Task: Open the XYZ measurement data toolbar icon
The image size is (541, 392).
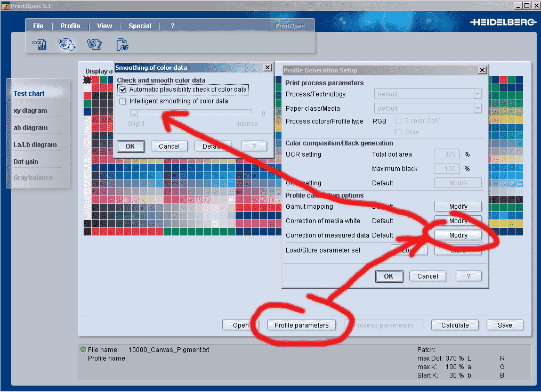Action: pos(39,45)
